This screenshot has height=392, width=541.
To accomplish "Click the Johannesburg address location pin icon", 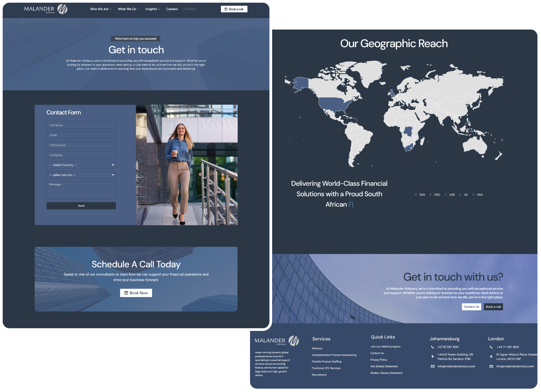I will [x=432, y=357].
